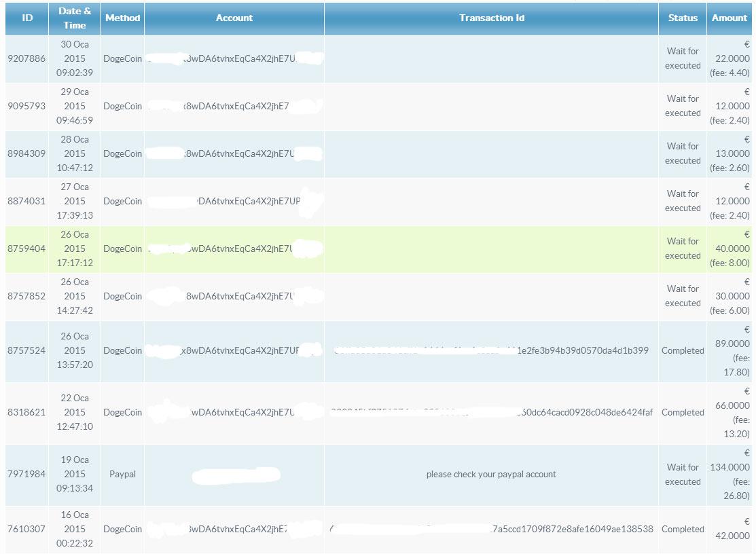
Task: Click the 'please check your paypal account' text
Action: pyautogui.click(x=491, y=475)
